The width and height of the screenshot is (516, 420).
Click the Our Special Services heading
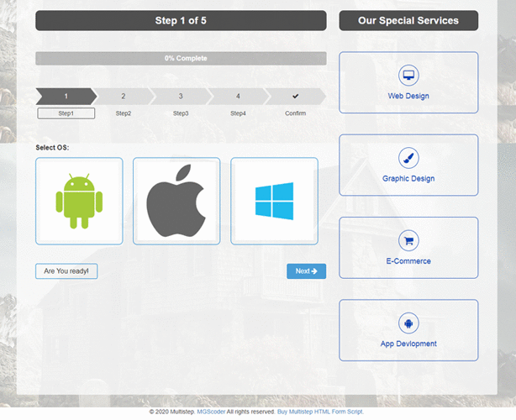[x=408, y=20]
